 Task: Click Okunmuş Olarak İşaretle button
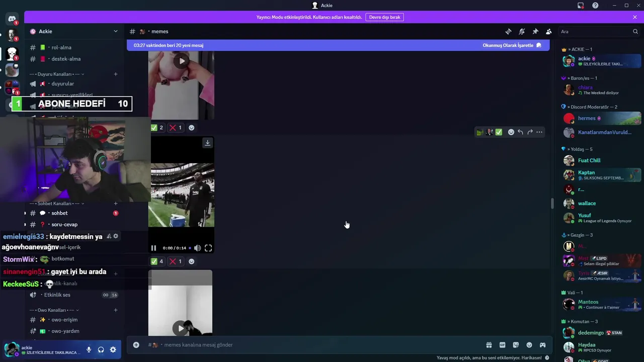[x=512, y=45]
